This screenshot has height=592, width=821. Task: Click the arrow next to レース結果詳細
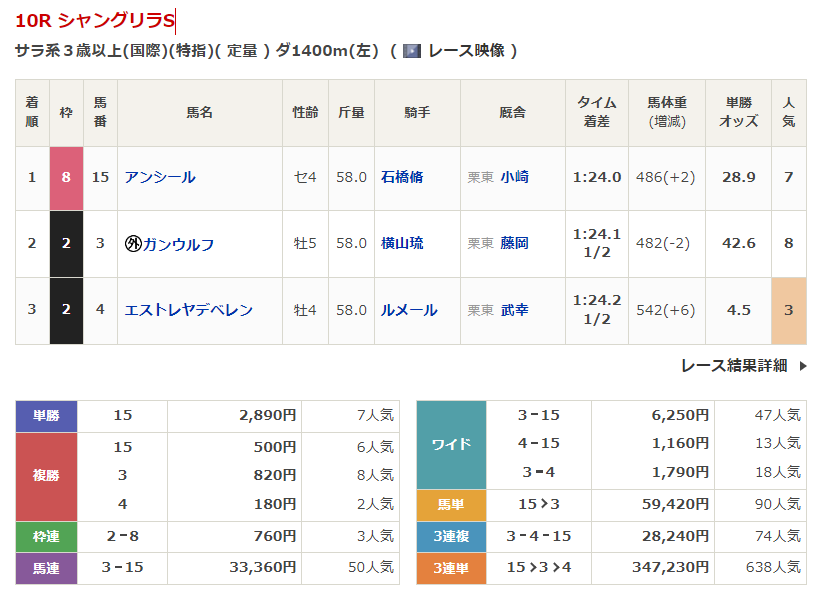coord(802,366)
